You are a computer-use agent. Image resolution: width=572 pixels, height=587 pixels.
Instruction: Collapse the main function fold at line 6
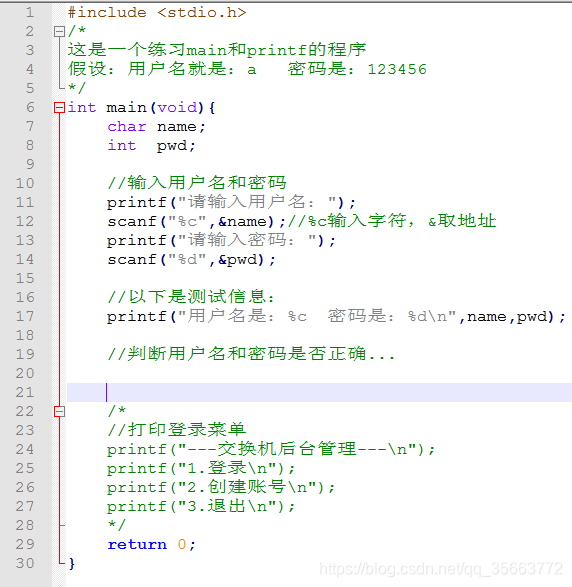pos(59,108)
